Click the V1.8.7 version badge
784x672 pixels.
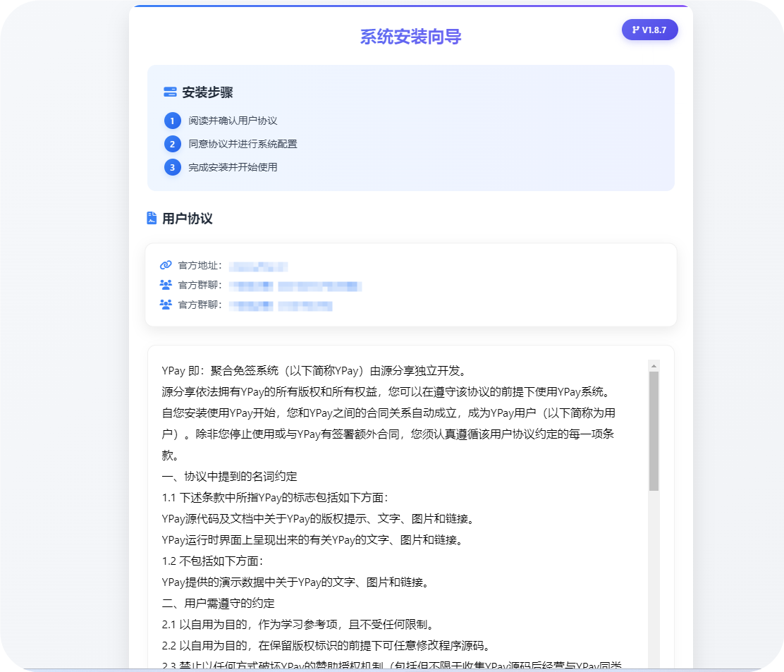click(649, 30)
